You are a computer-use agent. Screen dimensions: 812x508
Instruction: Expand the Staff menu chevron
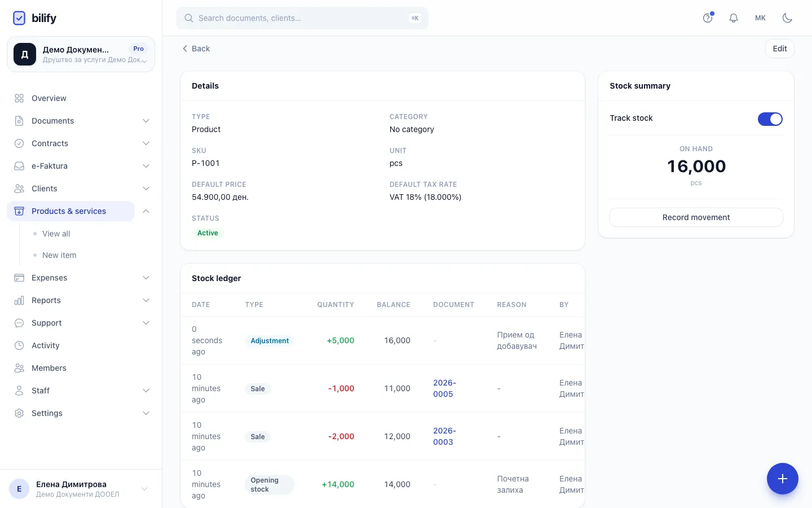pos(146,391)
